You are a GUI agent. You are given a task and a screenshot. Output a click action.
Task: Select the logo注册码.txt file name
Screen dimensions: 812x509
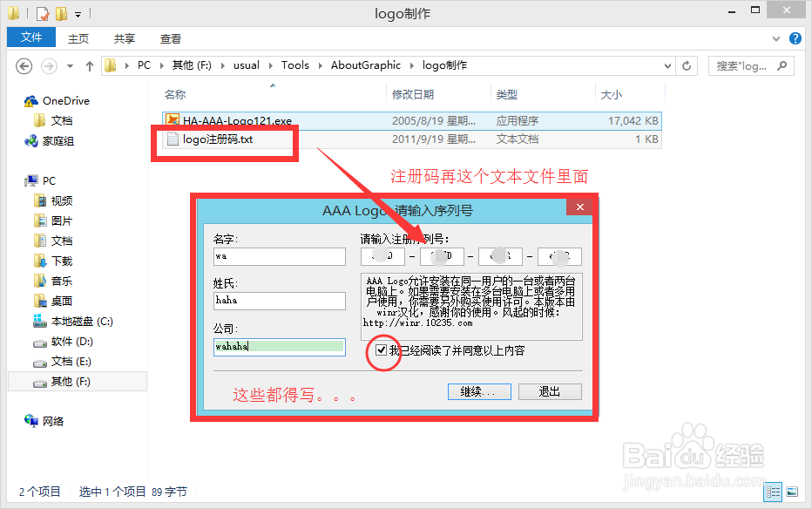pos(218,139)
